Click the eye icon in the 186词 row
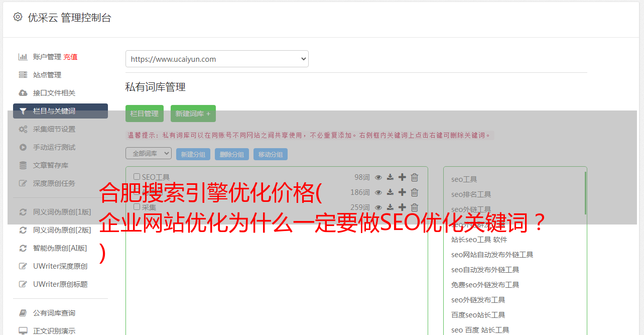Viewport: 644px width, 335px height. coord(378,192)
